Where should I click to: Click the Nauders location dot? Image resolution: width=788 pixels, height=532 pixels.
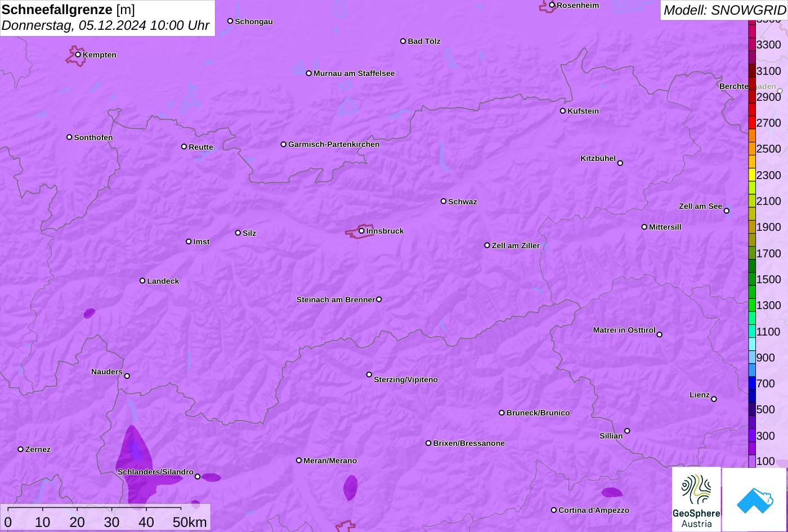(127, 376)
